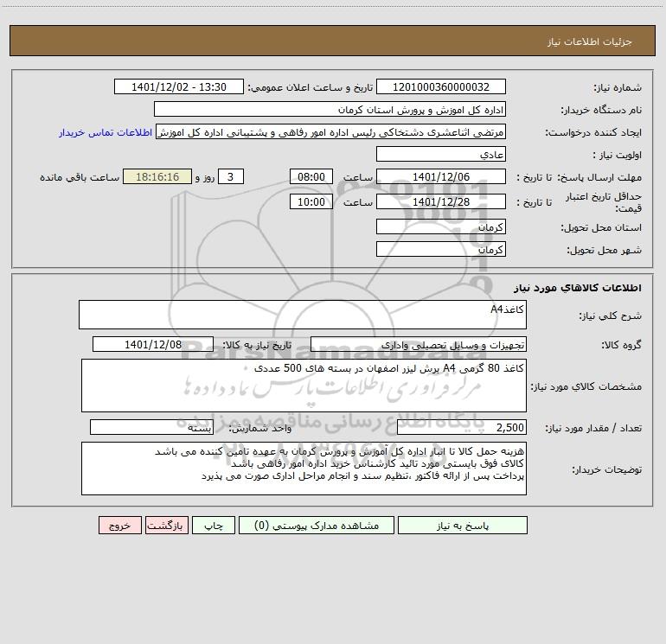Click the 'تاریخ و ساعت اعلان عمومی:' label

(x=311, y=87)
